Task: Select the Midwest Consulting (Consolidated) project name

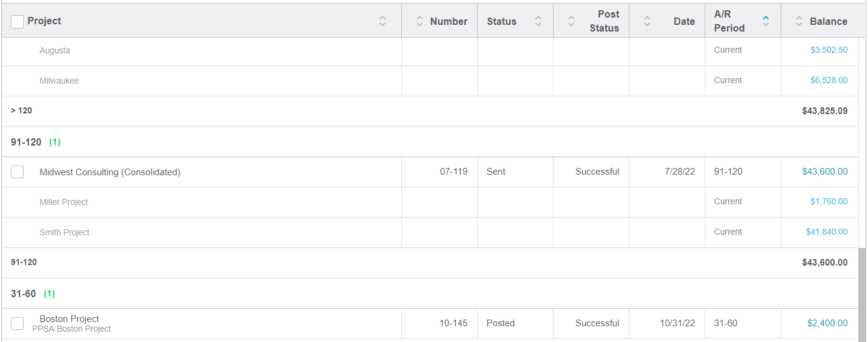Action: (x=110, y=172)
